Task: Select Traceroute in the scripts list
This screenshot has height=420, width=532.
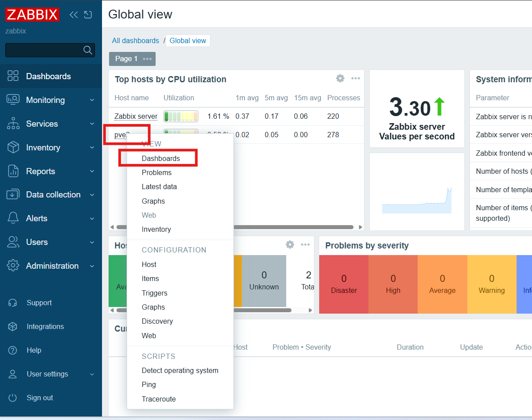Action: point(159,399)
